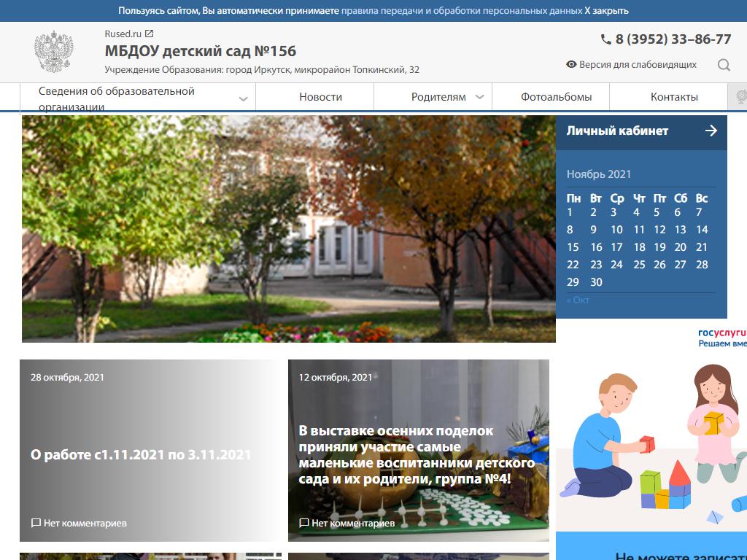Open the Фотоальбомы menu item
The width and height of the screenshot is (747, 560).
click(x=556, y=97)
